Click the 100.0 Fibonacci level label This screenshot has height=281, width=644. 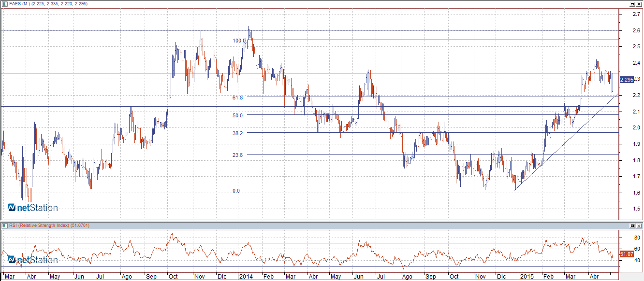click(x=238, y=41)
